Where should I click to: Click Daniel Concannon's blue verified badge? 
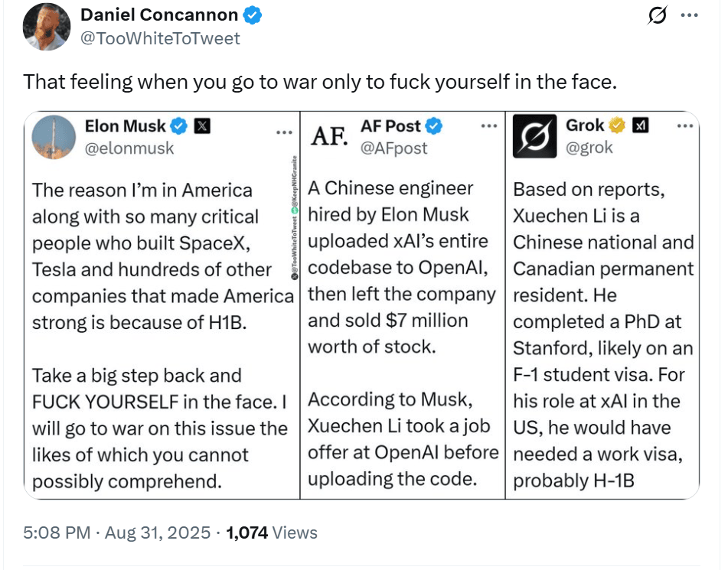(x=253, y=15)
